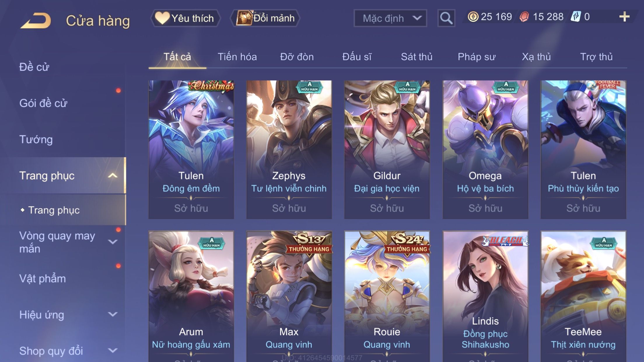Open the search magnifier icon
The image size is (644, 362).
coord(446,18)
